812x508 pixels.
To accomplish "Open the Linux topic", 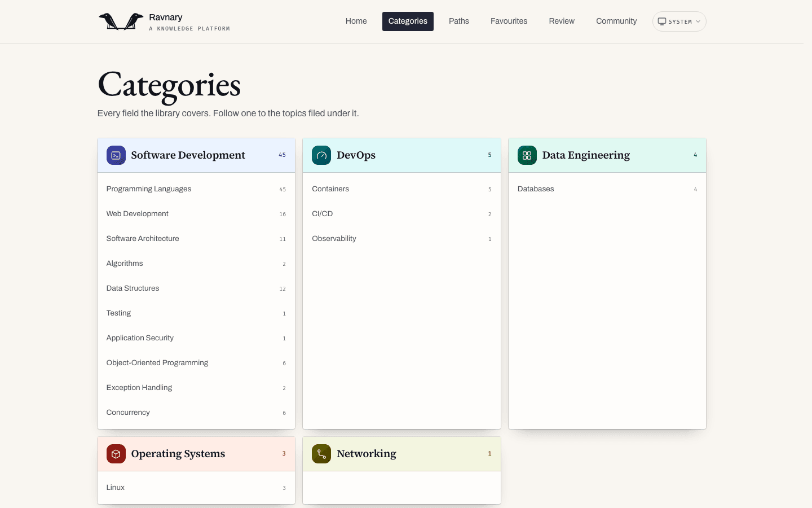I will pyautogui.click(x=196, y=488).
